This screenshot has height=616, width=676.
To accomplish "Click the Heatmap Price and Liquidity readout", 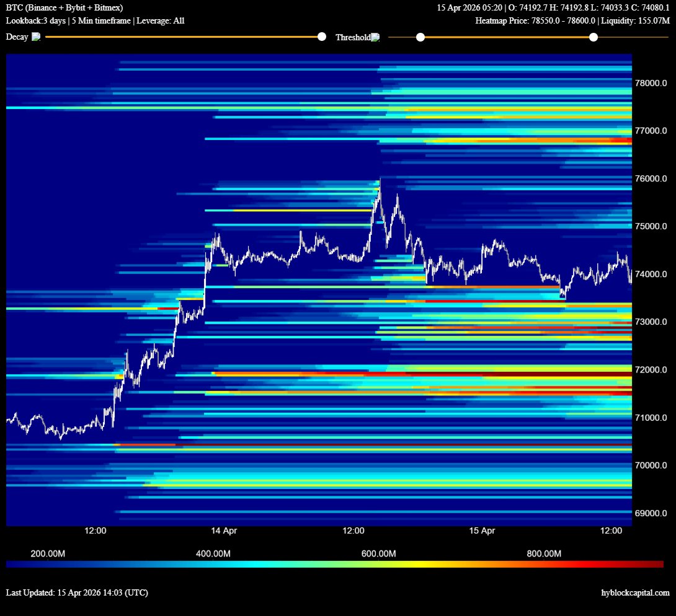I will (572, 20).
